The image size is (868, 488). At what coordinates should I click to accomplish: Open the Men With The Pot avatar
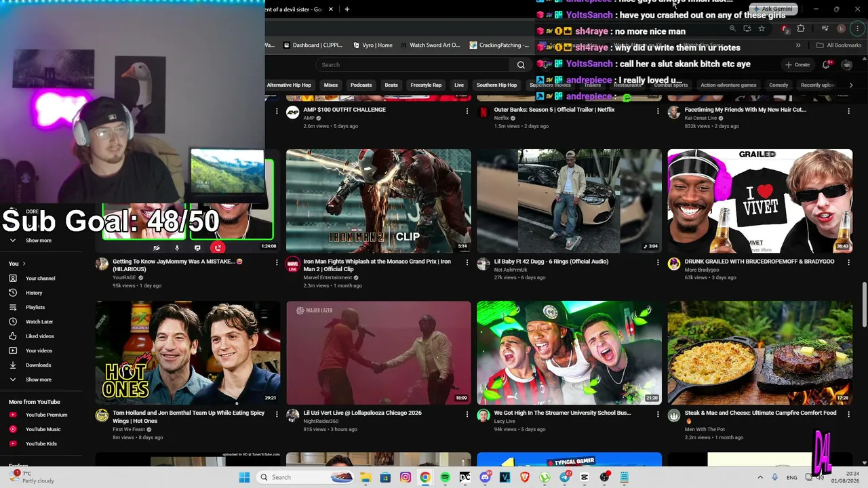tap(674, 415)
